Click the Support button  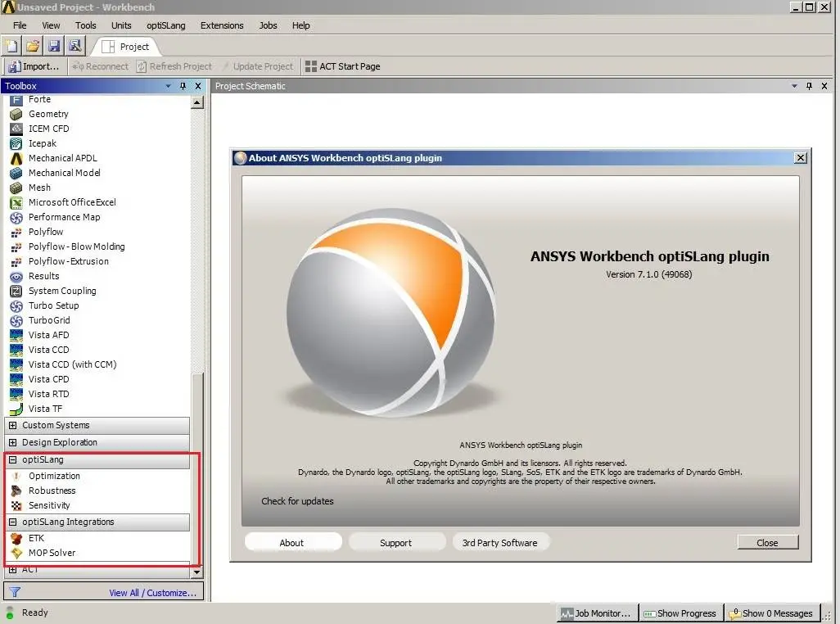point(396,543)
